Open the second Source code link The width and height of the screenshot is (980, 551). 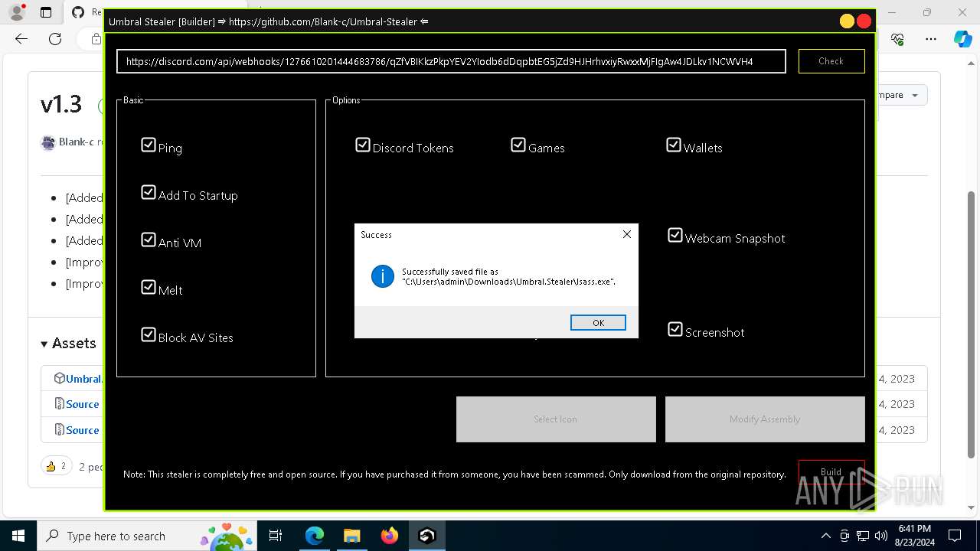83,430
